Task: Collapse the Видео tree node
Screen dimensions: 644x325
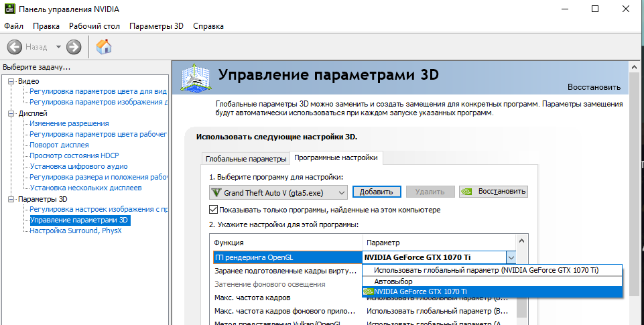Action: (11, 81)
